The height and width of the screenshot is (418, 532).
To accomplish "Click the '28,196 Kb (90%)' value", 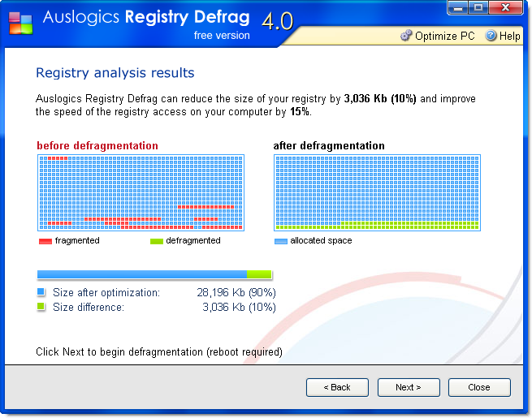I will 236,292.
